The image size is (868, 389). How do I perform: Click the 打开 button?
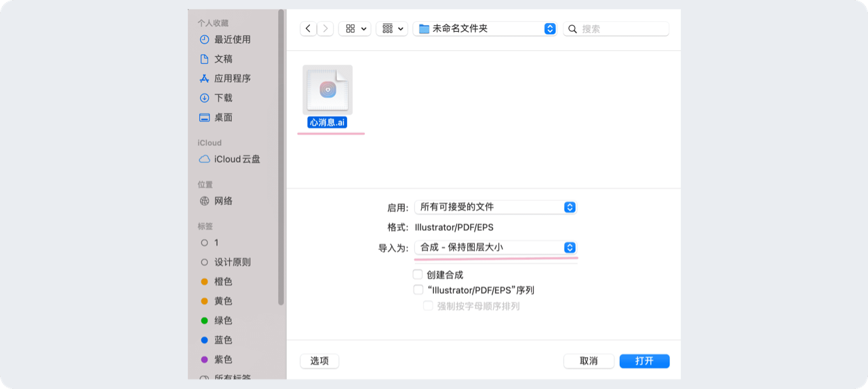pyautogui.click(x=644, y=361)
